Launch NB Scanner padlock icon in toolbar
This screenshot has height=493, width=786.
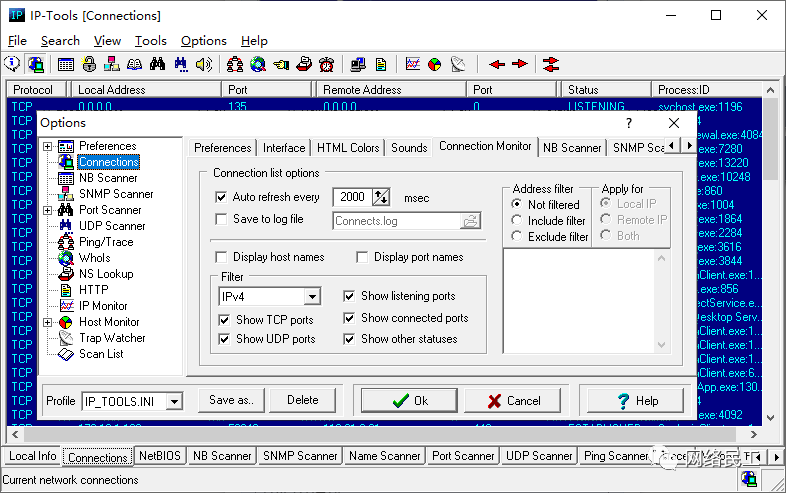[89, 64]
